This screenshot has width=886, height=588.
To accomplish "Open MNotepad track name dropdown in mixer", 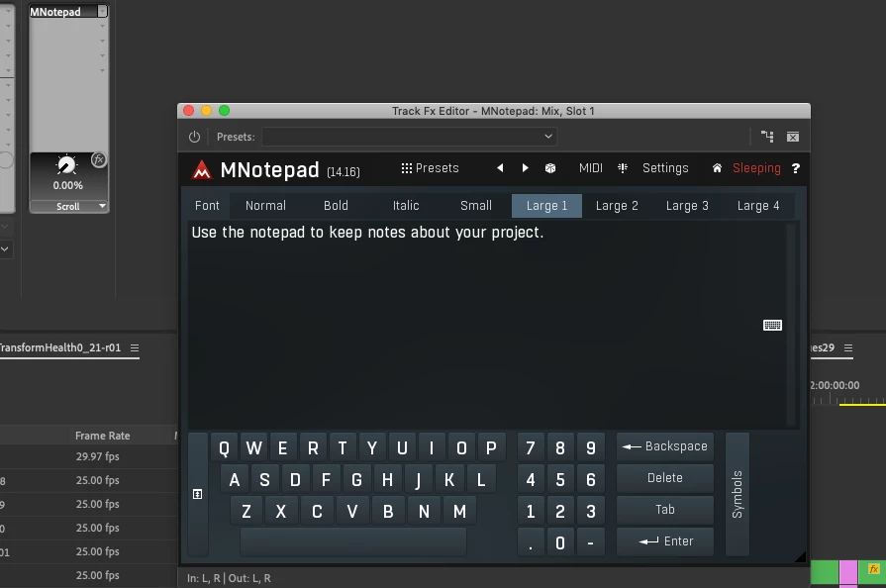I will (102, 11).
